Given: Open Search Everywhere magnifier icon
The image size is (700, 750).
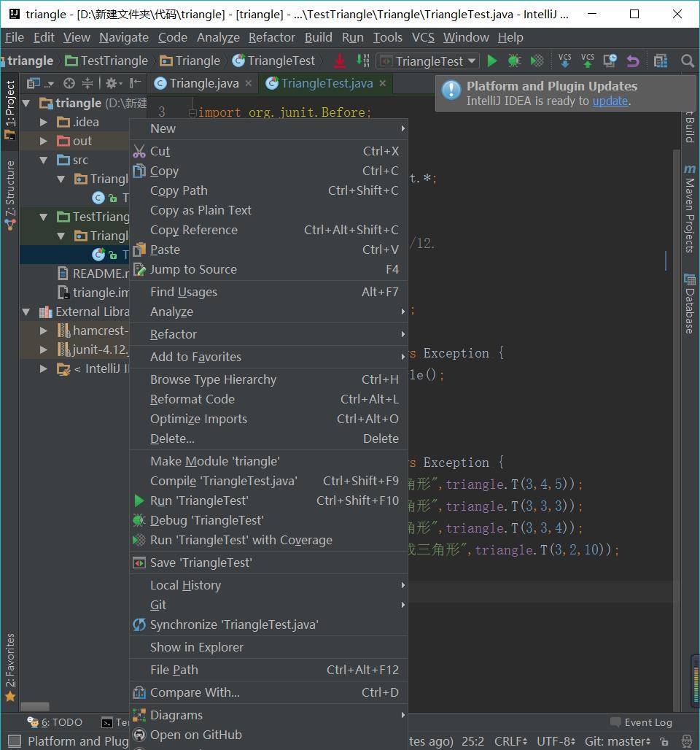Looking at the screenshot, I should coord(687,61).
